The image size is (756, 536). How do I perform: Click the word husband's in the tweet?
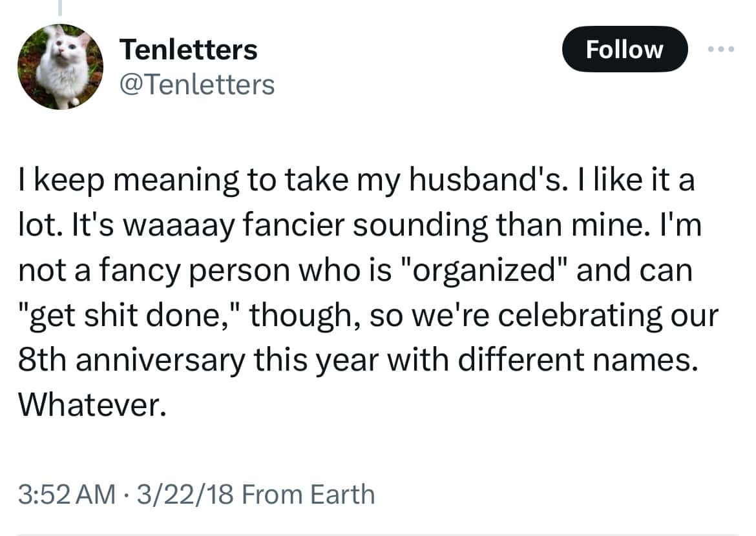[x=486, y=180]
